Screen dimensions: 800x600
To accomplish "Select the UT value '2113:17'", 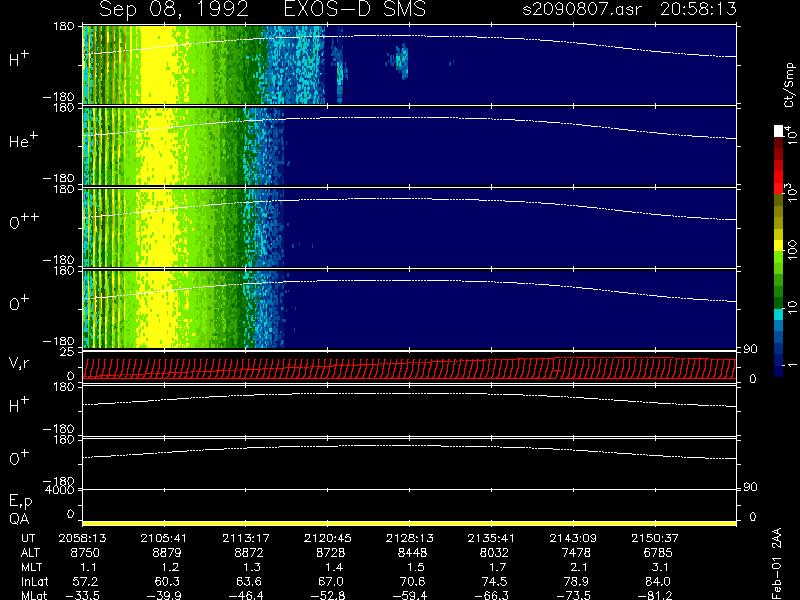I will click(x=246, y=538).
